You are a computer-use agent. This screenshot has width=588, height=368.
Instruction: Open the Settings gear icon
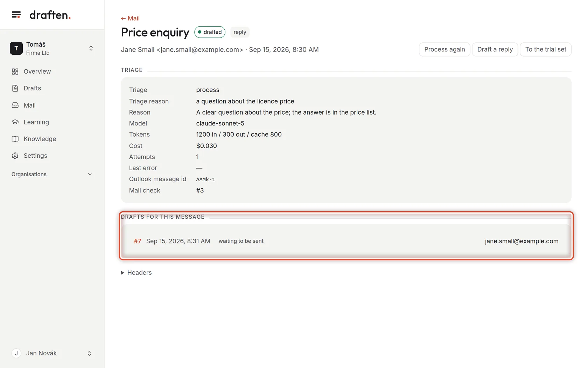[15, 156]
